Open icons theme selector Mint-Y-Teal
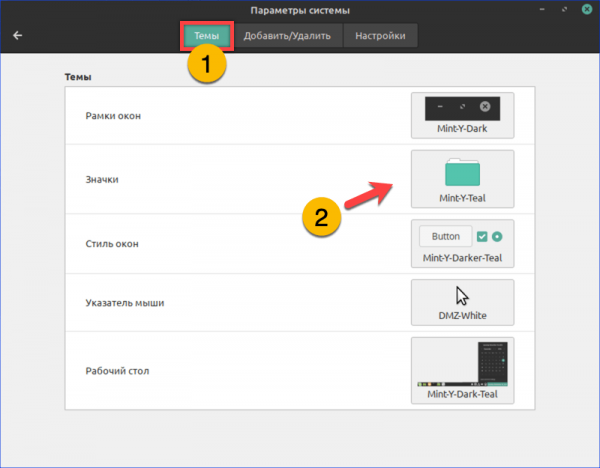600x468 pixels. pyautogui.click(x=462, y=179)
